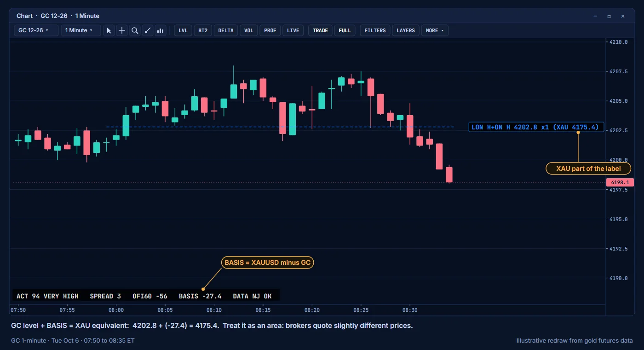This screenshot has height=350, width=644.
Task: Click the DATA NJ OK status entry
Action: point(253,296)
